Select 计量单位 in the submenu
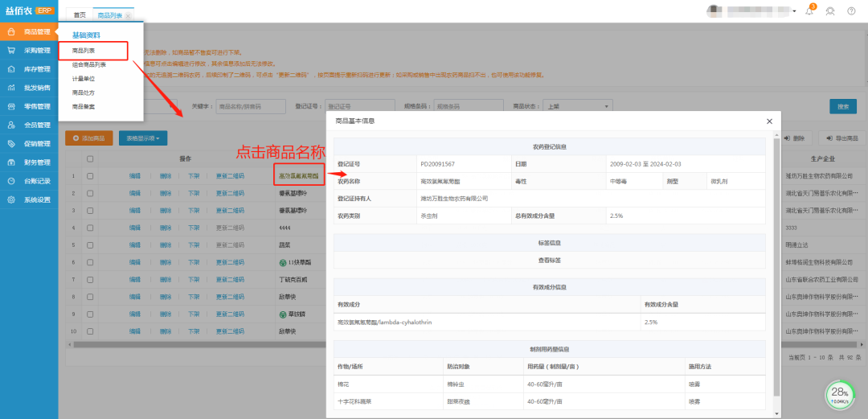The image size is (868, 419). tap(83, 79)
